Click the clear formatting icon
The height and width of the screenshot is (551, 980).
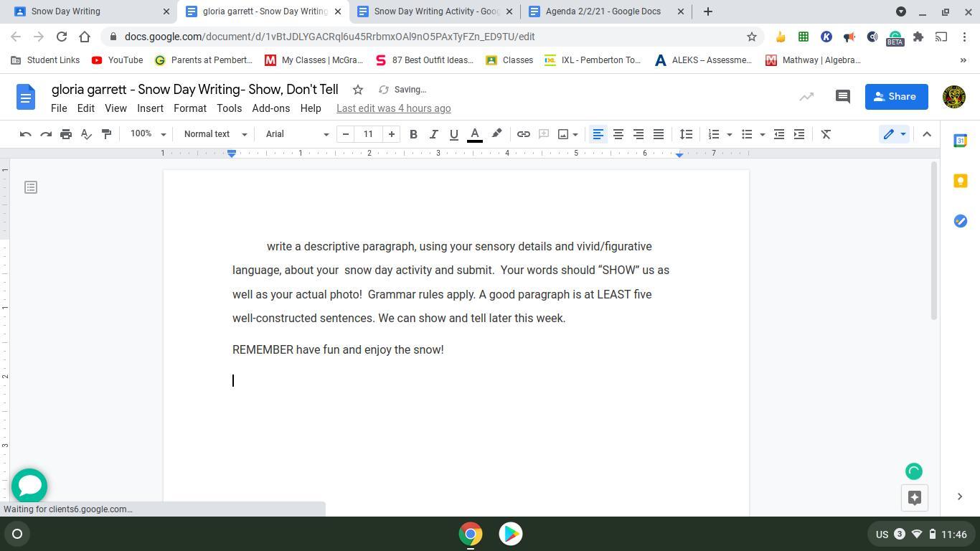point(826,134)
